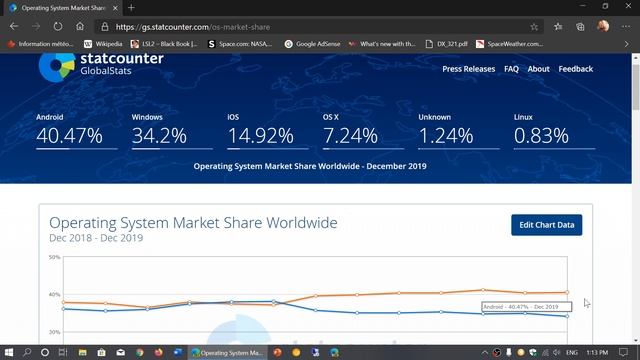View site security lock info
The height and width of the screenshot is (360, 640).
(x=105, y=27)
